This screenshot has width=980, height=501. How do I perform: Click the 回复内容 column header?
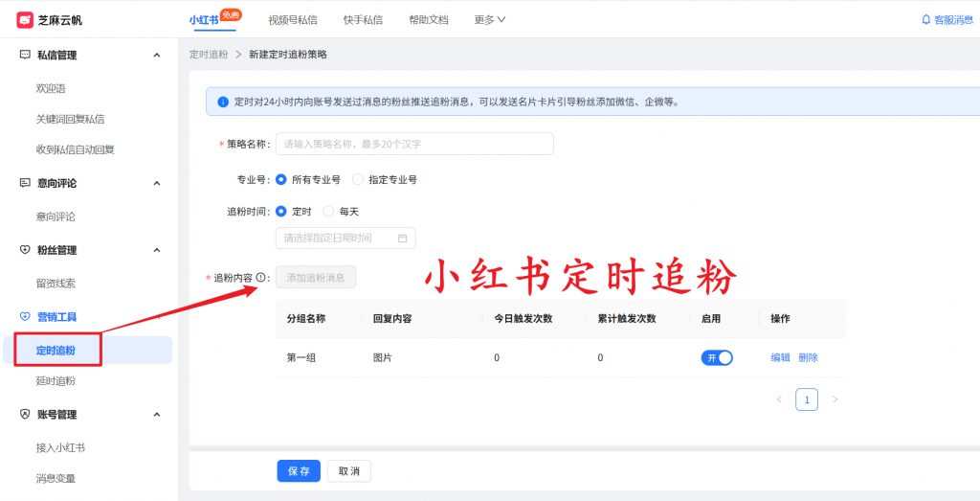pyautogui.click(x=392, y=318)
